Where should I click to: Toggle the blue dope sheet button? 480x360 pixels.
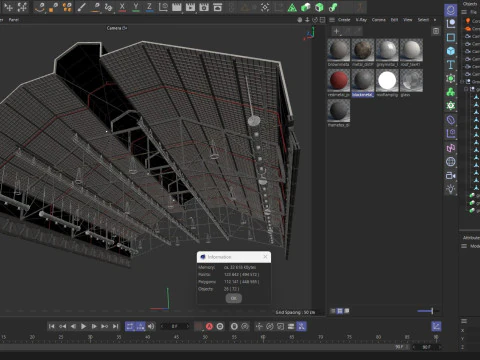(x=436, y=326)
